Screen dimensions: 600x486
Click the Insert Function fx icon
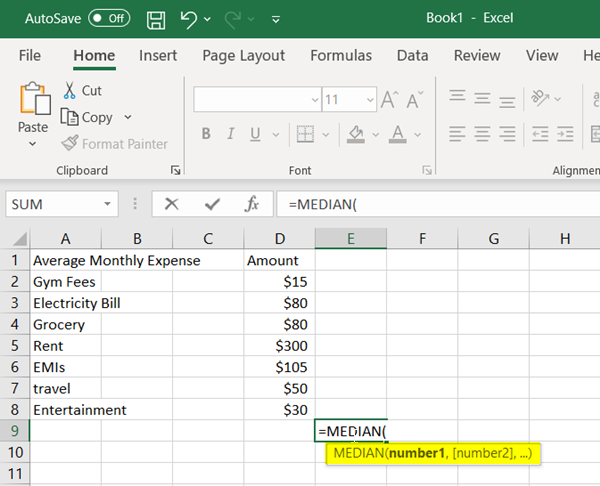click(252, 204)
